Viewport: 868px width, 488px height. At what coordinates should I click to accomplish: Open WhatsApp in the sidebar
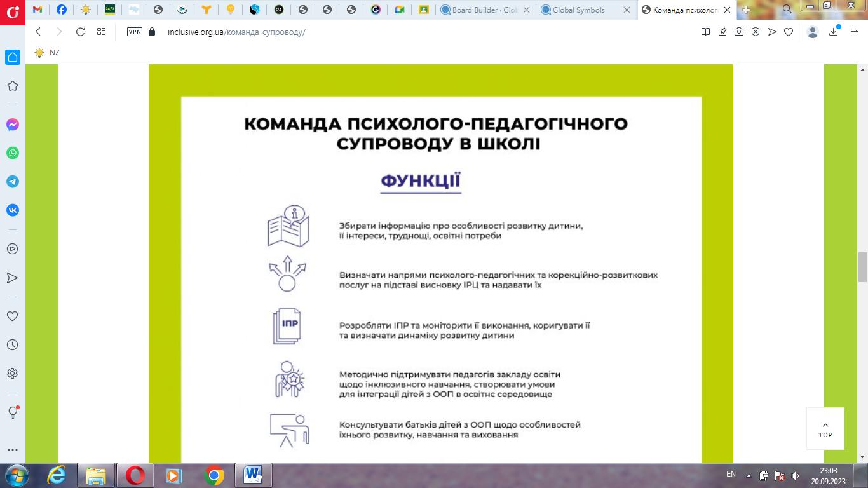13,153
